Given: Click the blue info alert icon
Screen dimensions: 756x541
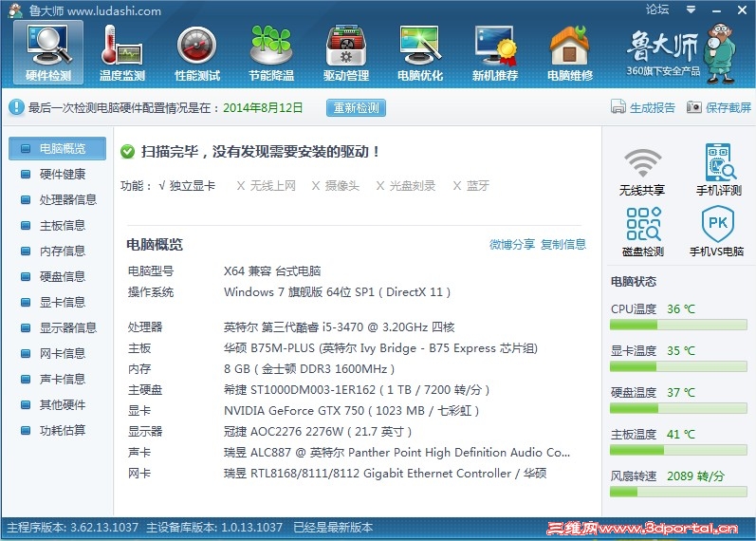Looking at the screenshot, I should (x=16, y=107).
